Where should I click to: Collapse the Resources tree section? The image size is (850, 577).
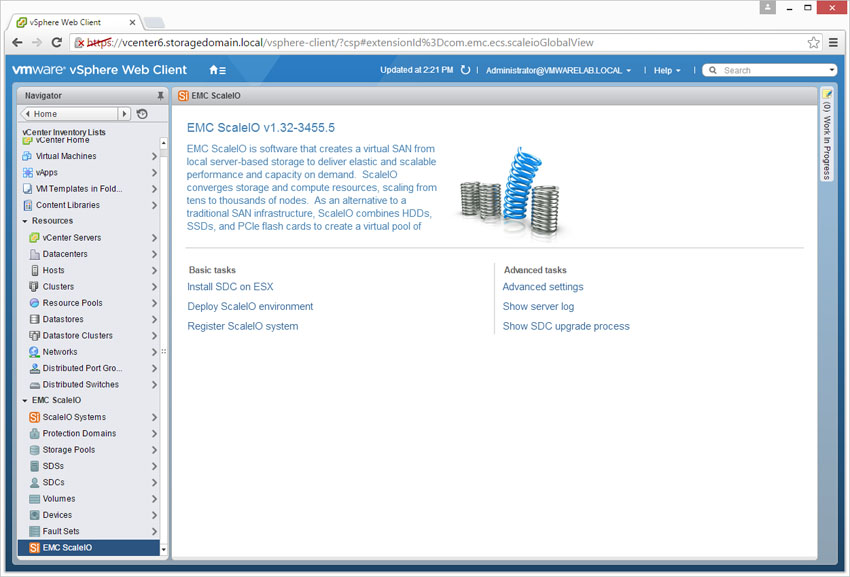(x=24, y=221)
